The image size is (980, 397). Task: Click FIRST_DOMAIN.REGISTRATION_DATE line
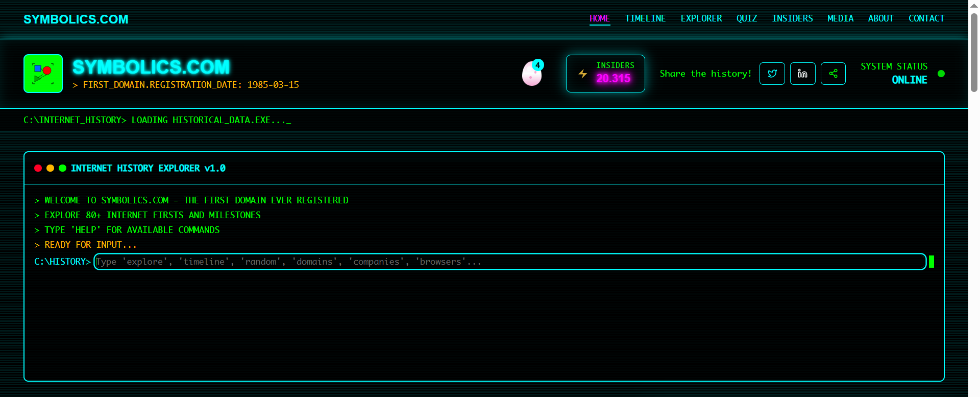(x=186, y=85)
